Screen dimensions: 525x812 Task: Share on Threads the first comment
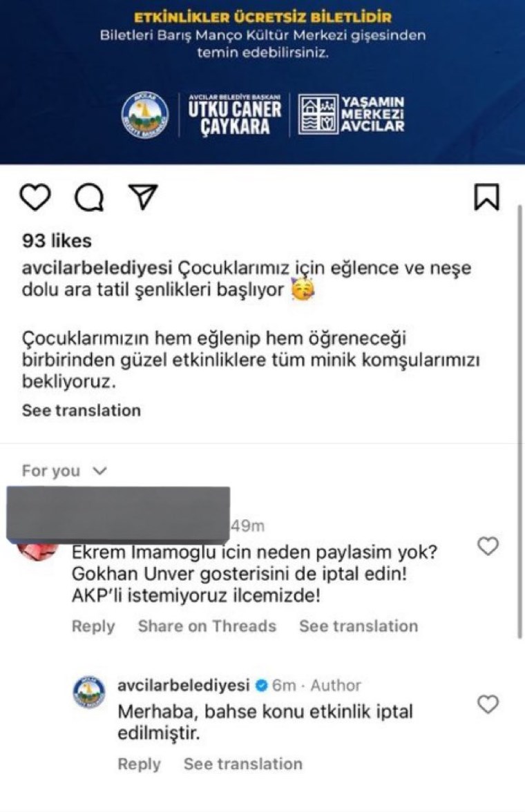(207, 626)
